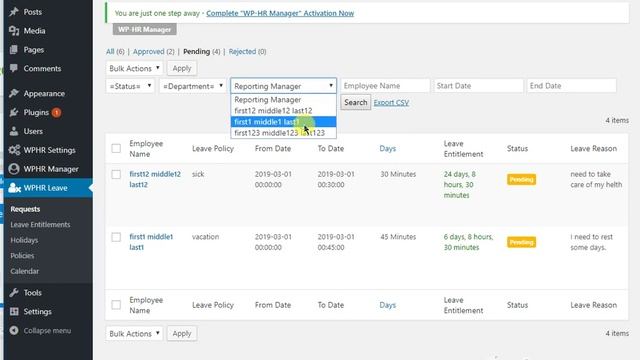
Task: Click the bottom Apply button
Action: pos(182,333)
